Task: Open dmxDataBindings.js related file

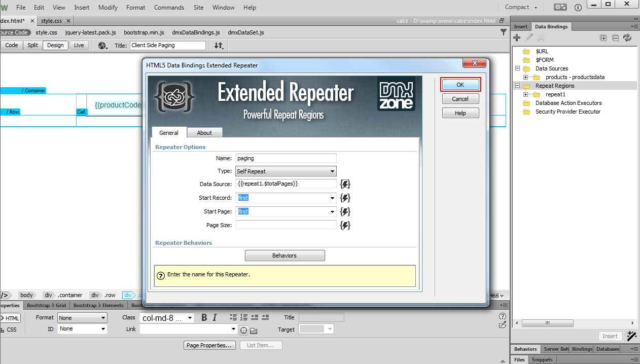Action: pyautogui.click(x=196, y=32)
